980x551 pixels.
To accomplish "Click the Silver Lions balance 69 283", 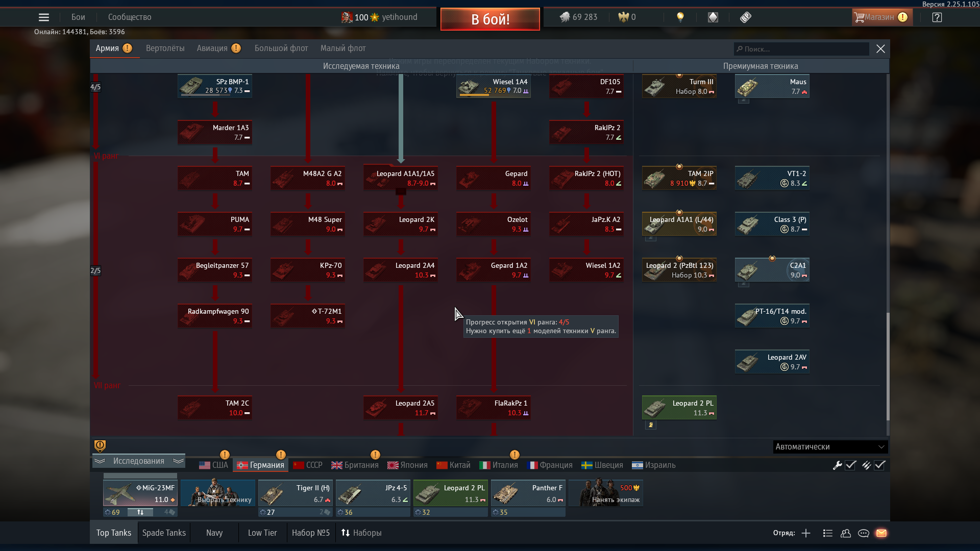I will [578, 17].
